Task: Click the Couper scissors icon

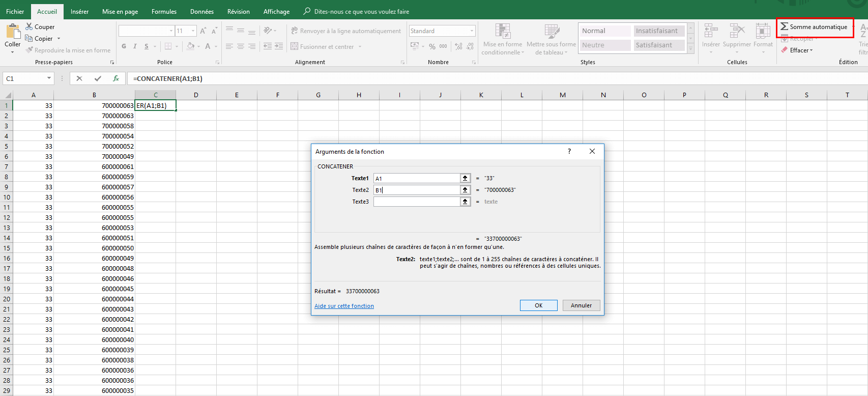Action: 29,26
